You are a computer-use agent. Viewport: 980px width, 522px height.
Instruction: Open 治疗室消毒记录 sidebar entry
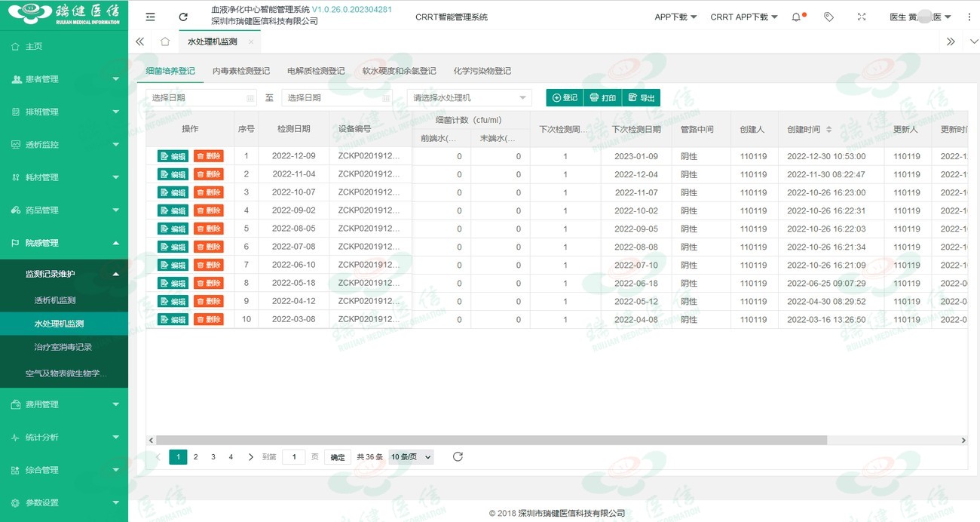[64, 347]
